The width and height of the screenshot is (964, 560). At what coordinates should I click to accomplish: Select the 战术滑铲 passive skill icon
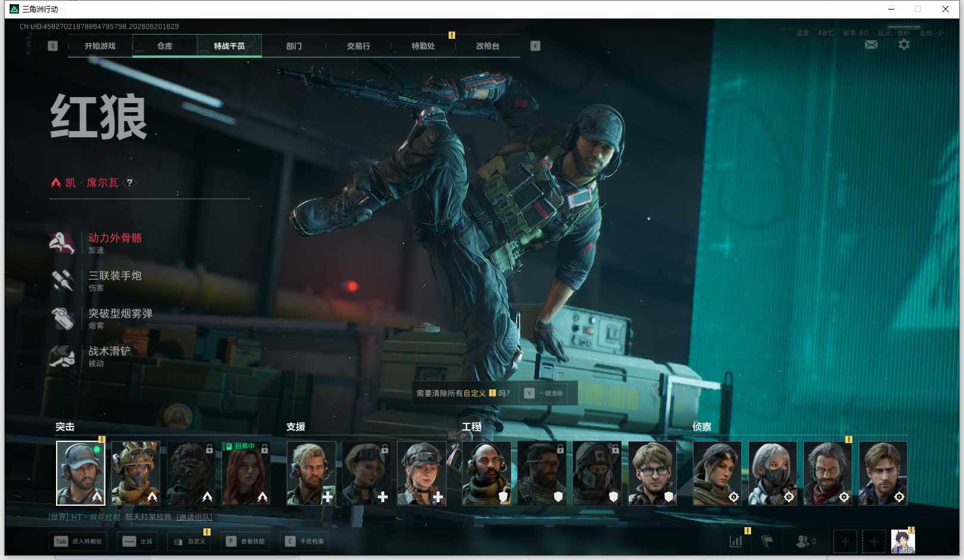pos(63,356)
